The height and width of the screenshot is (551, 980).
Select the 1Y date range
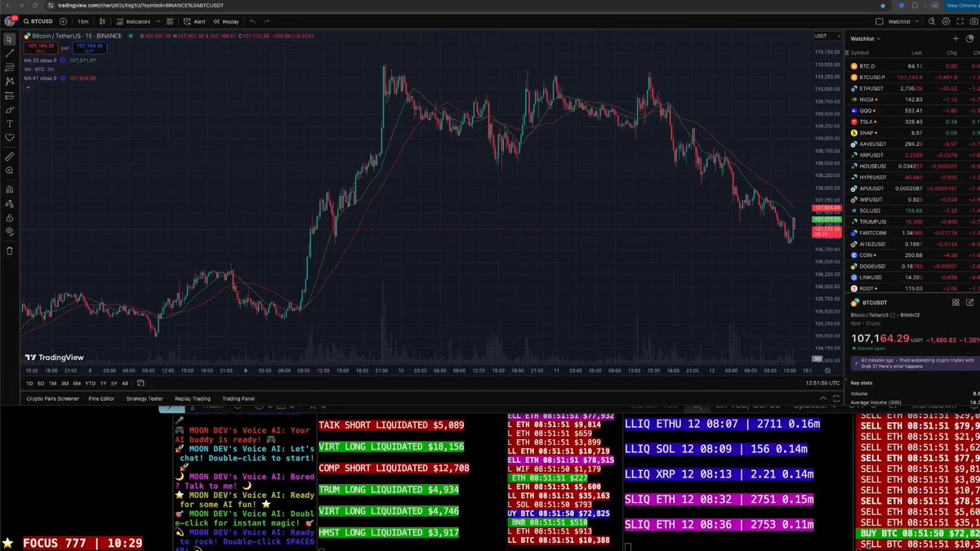[105, 383]
